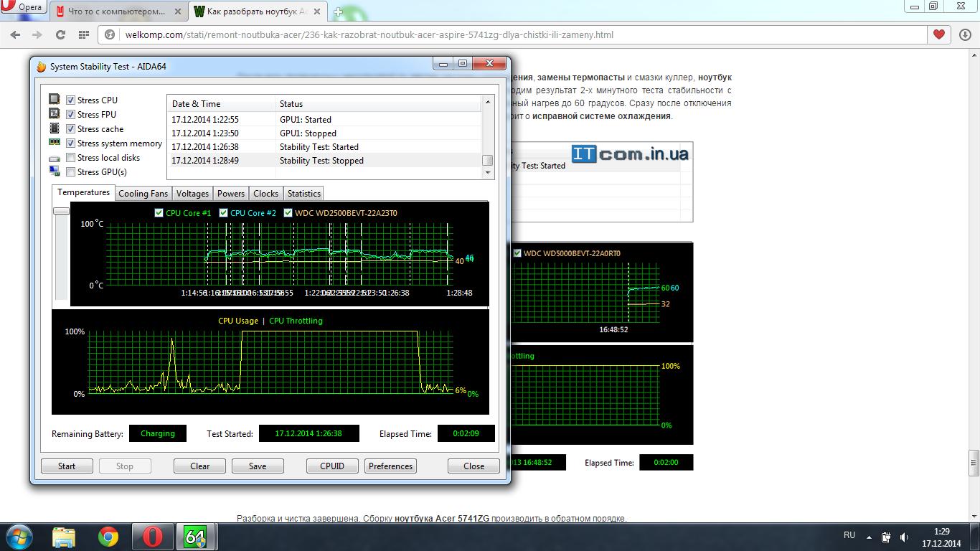Screen dimensions: 980x551
Task: Switch to AIDA64 taskbar icon
Action: pos(195,537)
